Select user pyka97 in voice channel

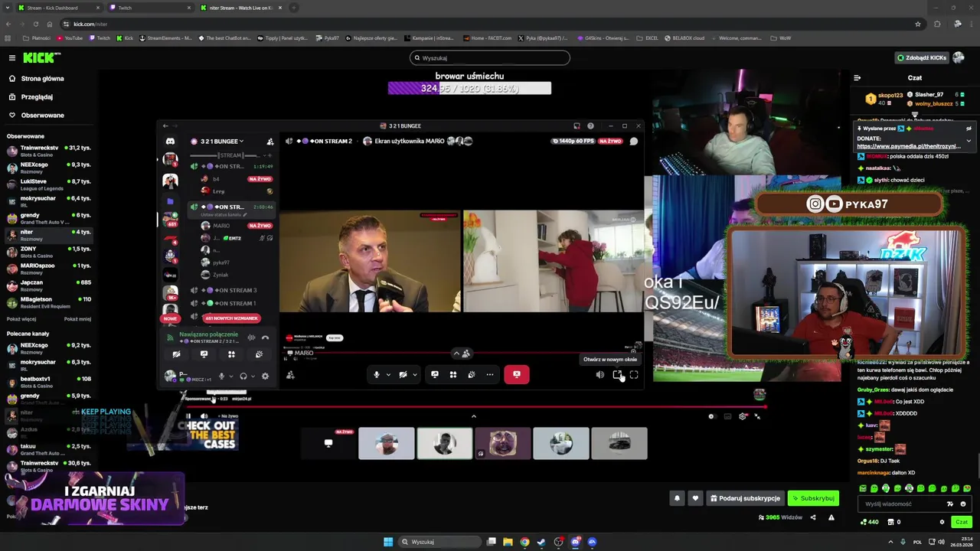point(220,262)
